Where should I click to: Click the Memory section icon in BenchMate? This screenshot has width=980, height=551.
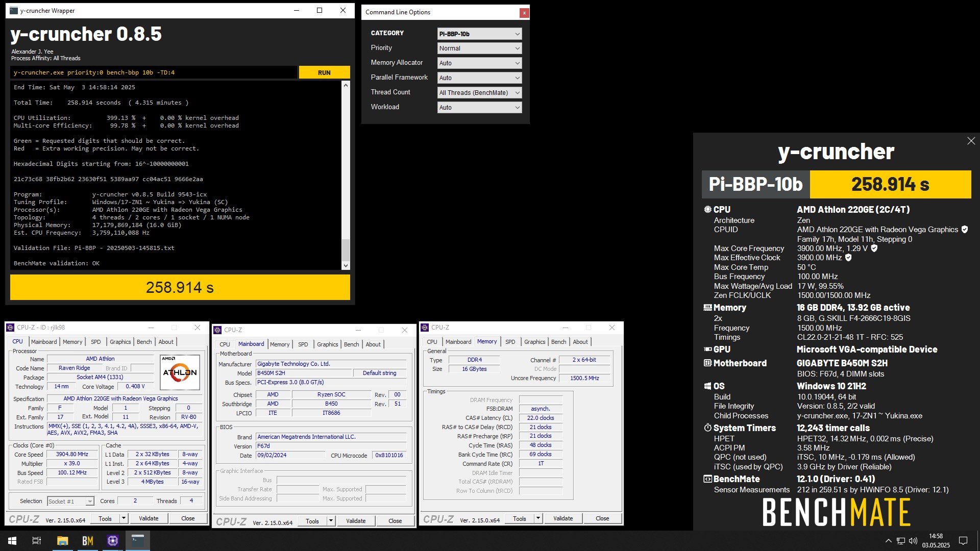point(707,308)
